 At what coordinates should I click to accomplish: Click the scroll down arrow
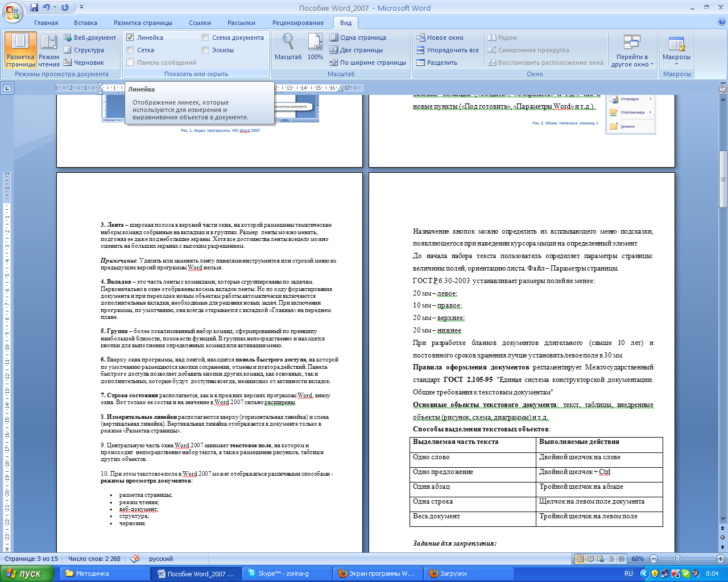click(x=723, y=519)
